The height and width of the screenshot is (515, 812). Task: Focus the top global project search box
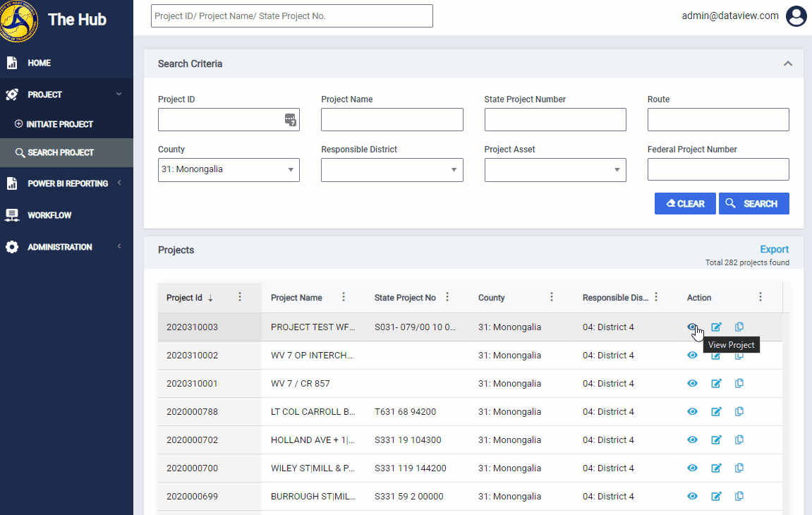pos(291,16)
